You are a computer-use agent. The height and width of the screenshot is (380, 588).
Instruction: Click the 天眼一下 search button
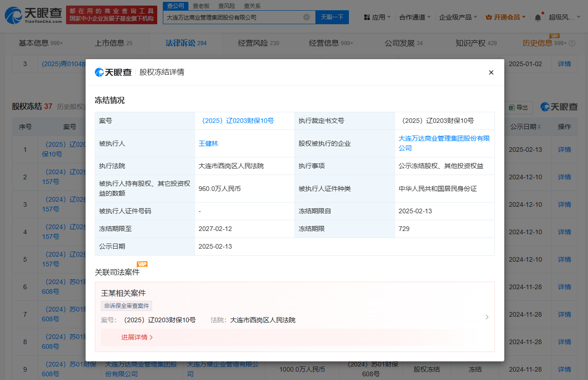(x=332, y=17)
